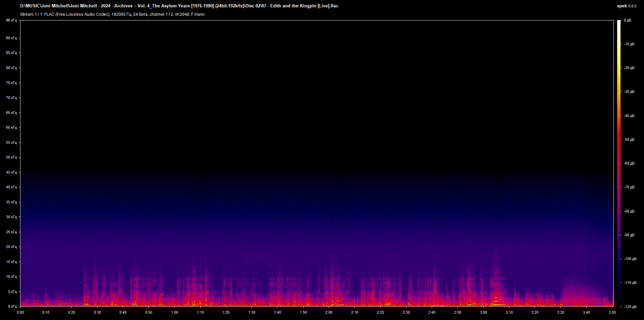This screenshot has height=320, width=644.
Task: Select the 2:00 mark on the time axis
Action: pyautogui.click(x=329, y=312)
